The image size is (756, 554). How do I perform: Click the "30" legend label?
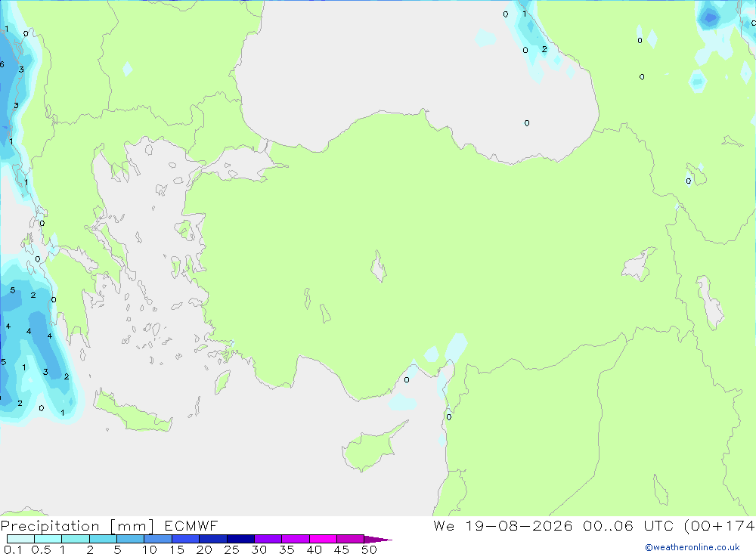click(x=259, y=549)
